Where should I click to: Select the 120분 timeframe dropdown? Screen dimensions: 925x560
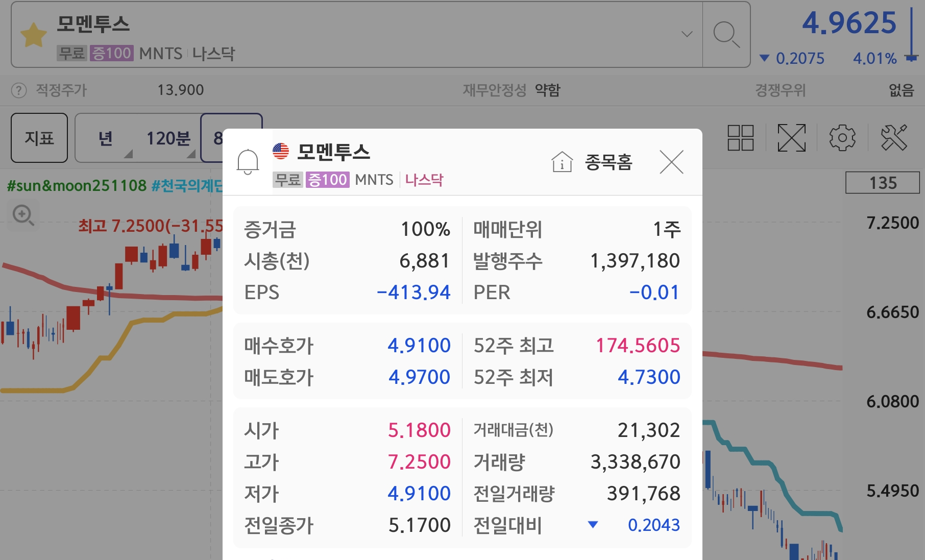168,138
